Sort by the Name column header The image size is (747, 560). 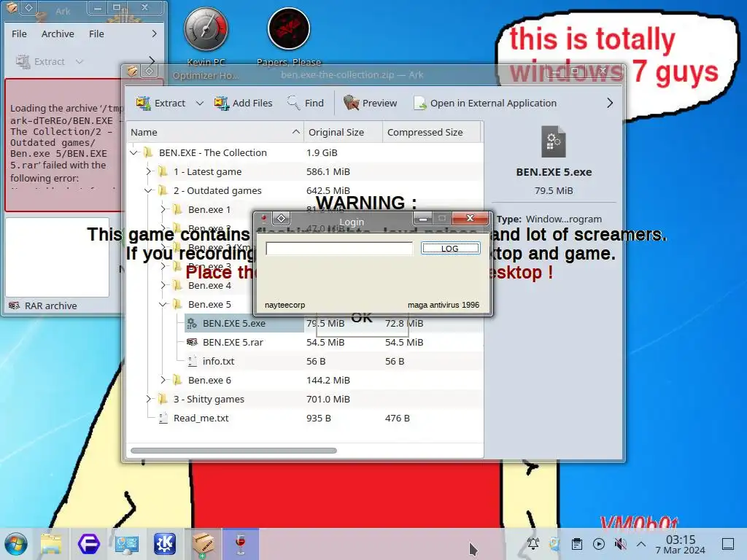(215, 133)
